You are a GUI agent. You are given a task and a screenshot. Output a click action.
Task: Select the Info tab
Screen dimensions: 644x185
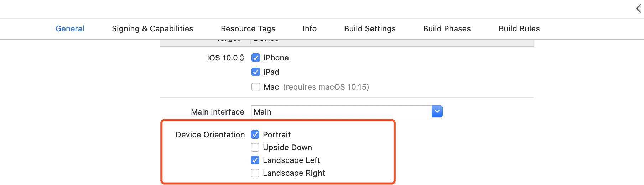click(310, 29)
